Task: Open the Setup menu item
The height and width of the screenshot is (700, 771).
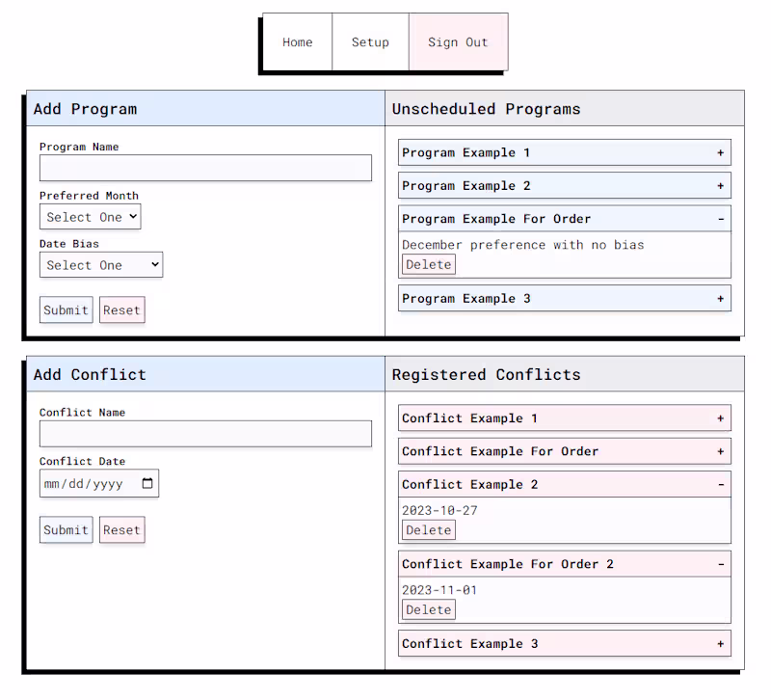Action: [x=370, y=42]
